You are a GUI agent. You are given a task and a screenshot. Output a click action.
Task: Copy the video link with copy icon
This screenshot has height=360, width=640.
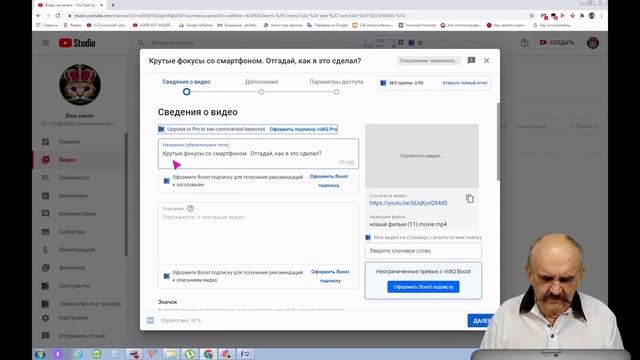click(470, 199)
